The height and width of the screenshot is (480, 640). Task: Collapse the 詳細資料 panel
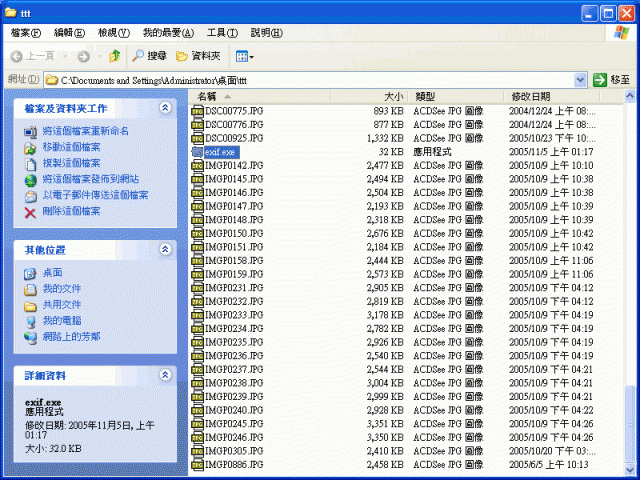[x=165, y=375]
